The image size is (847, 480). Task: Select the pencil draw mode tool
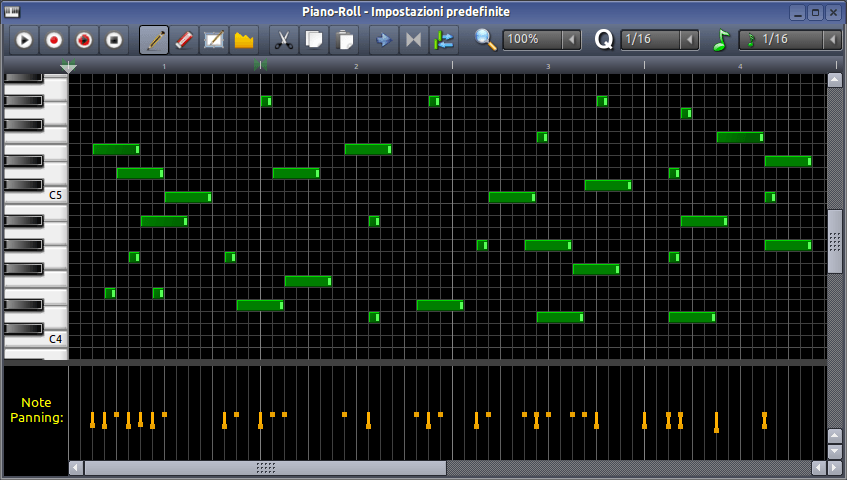click(x=154, y=40)
